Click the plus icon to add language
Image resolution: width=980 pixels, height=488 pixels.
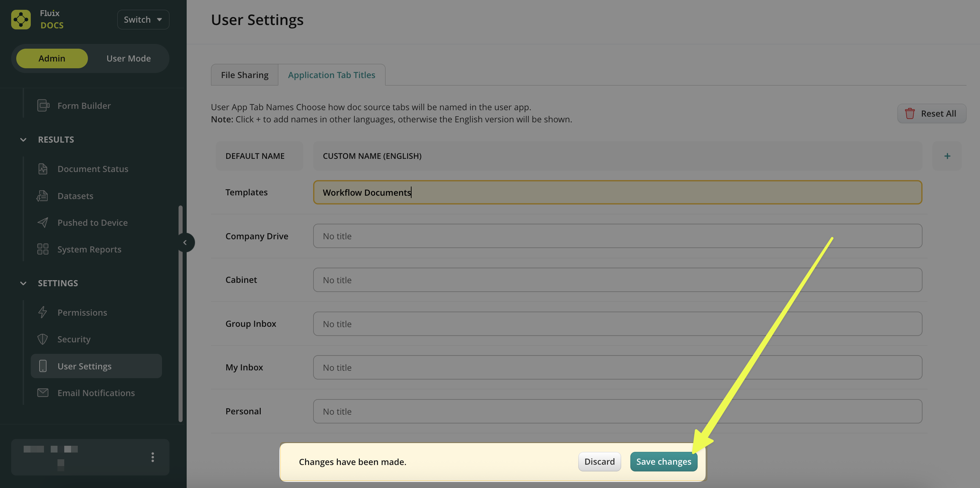(x=947, y=156)
